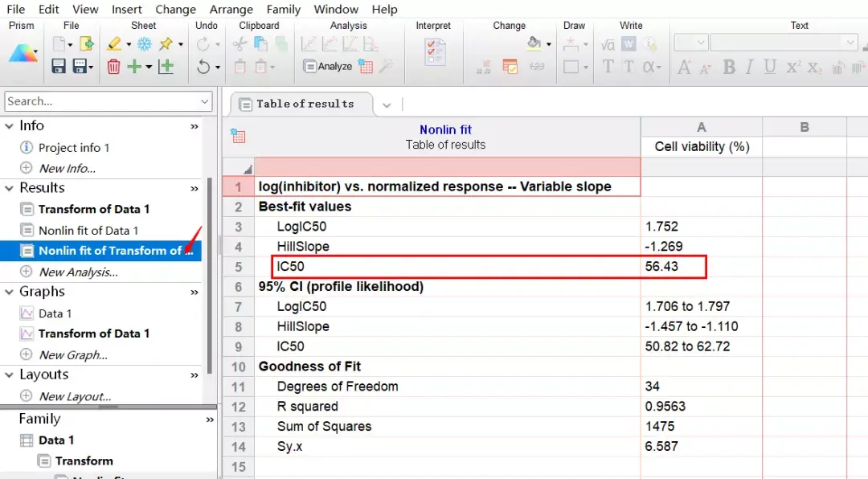The width and height of the screenshot is (868, 479).
Task: Select the Table of results tab
Action: click(x=301, y=104)
